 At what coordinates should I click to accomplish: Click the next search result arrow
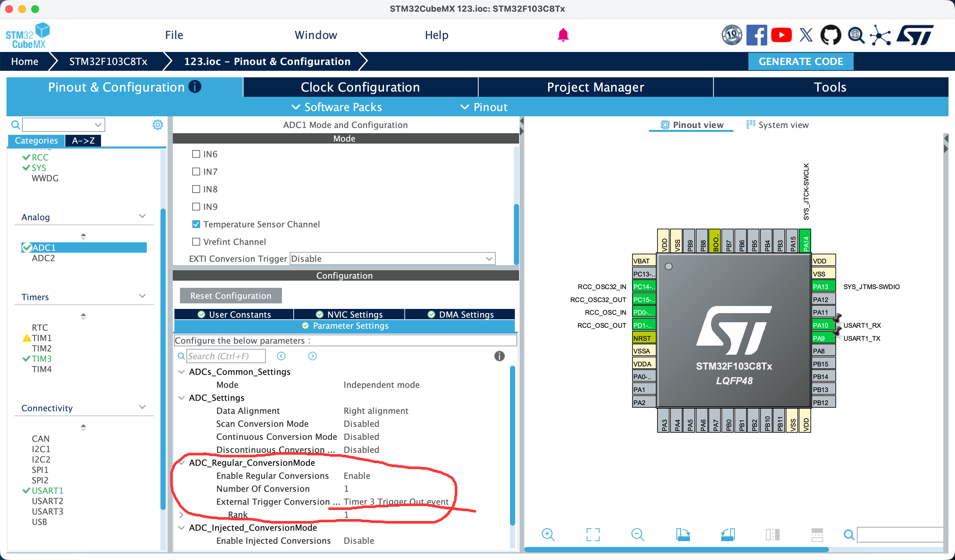pyautogui.click(x=312, y=356)
